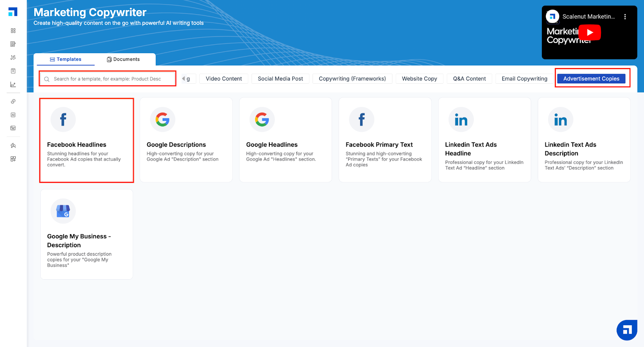Select the Email Copywriting category
The width and height of the screenshot is (644, 347).
point(524,78)
